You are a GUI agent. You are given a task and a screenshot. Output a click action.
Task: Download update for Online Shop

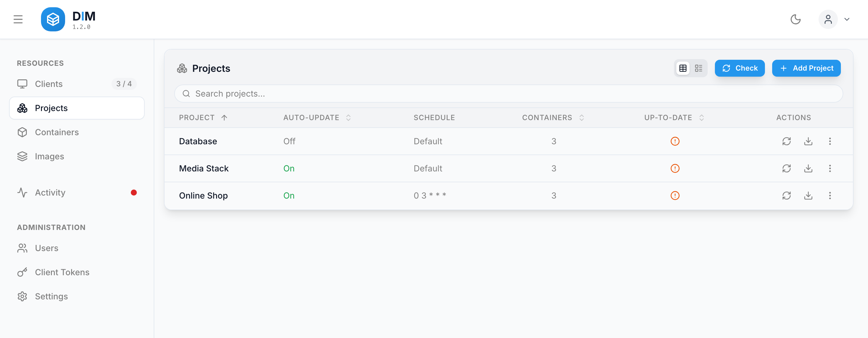pyautogui.click(x=808, y=196)
